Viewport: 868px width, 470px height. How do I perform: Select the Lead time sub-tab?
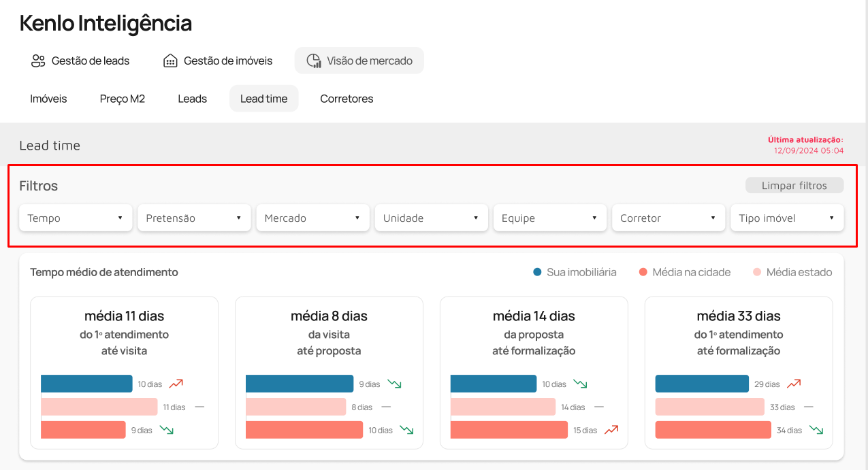pos(263,99)
